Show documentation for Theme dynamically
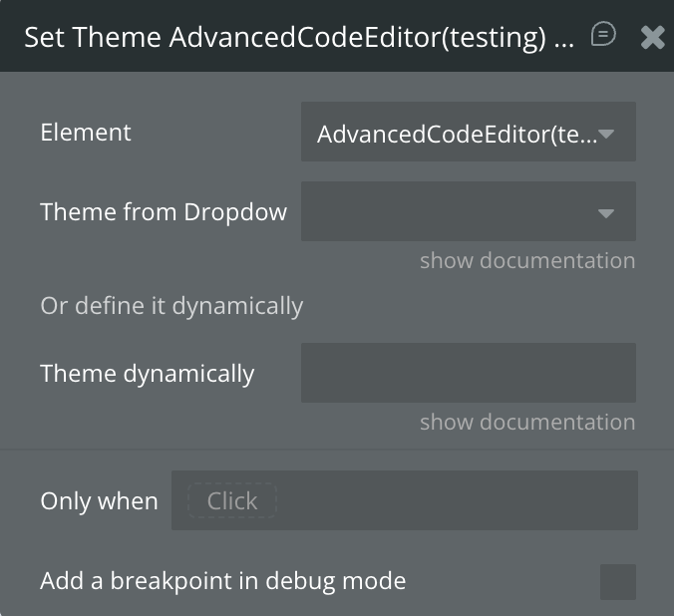This screenshot has height=616, width=674. pos(526,423)
